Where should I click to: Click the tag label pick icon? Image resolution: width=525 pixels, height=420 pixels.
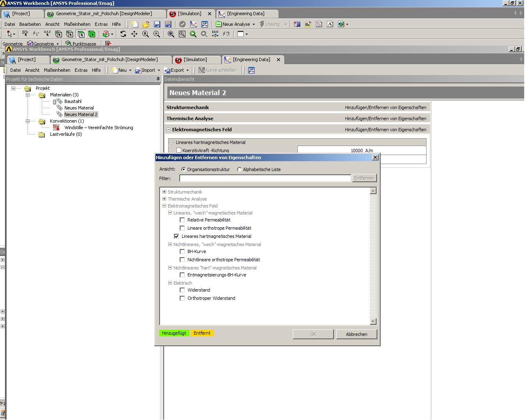25,34
